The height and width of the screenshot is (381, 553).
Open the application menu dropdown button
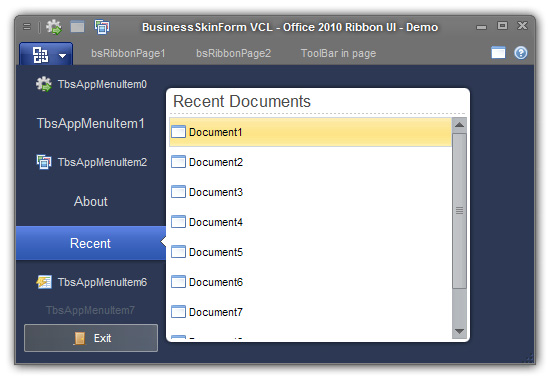[46, 54]
